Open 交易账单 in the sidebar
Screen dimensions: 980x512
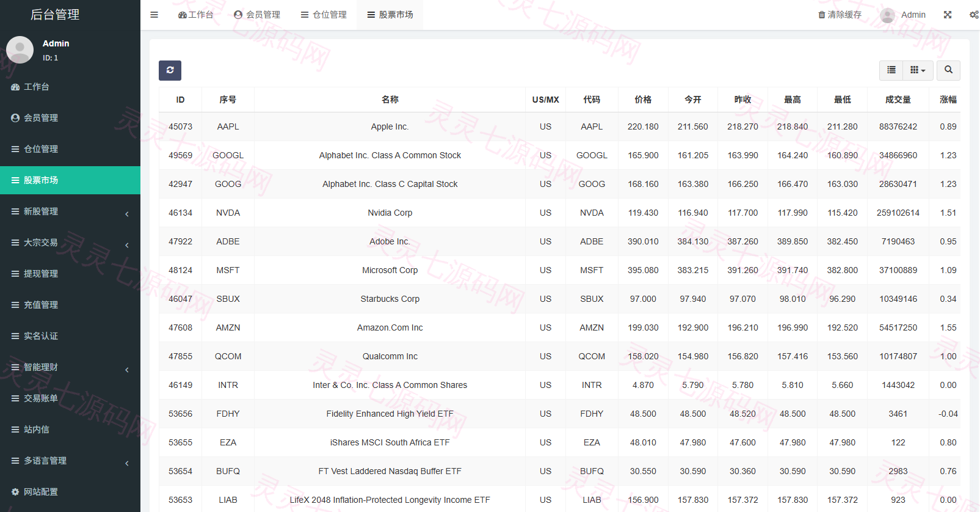[70, 398]
